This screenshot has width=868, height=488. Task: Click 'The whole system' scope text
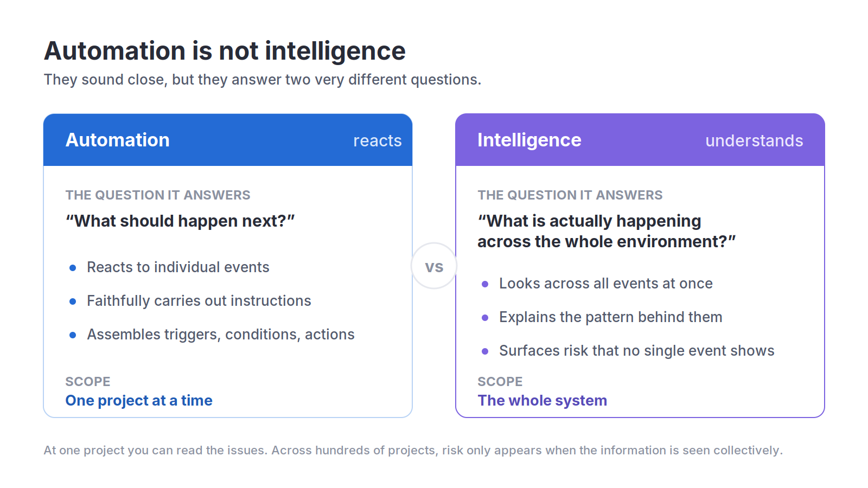coord(542,401)
